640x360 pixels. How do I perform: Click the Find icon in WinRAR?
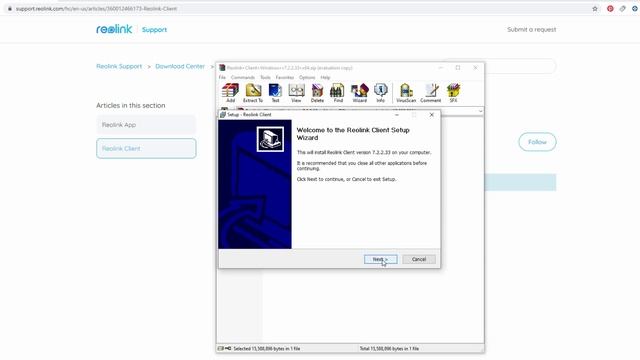[x=338, y=93]
